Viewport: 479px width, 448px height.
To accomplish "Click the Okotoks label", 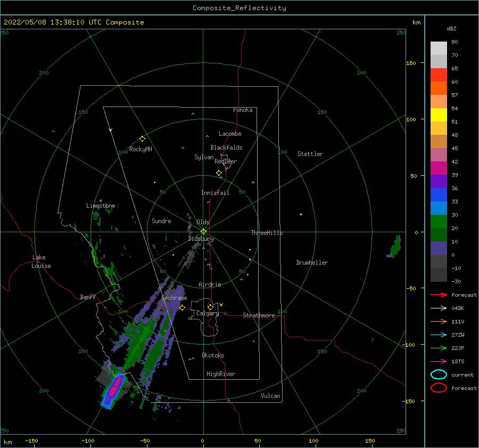I will [213, 355].
